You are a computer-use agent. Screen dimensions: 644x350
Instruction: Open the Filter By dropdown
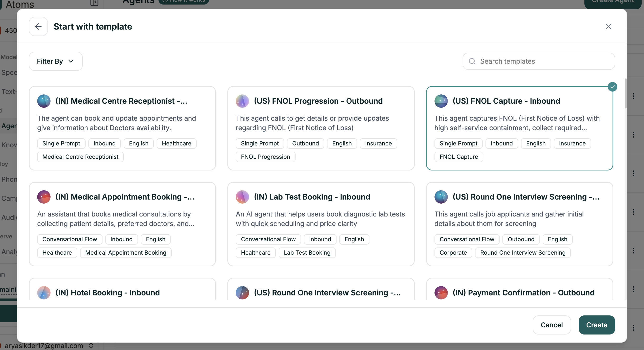click(x=56, y=61)
